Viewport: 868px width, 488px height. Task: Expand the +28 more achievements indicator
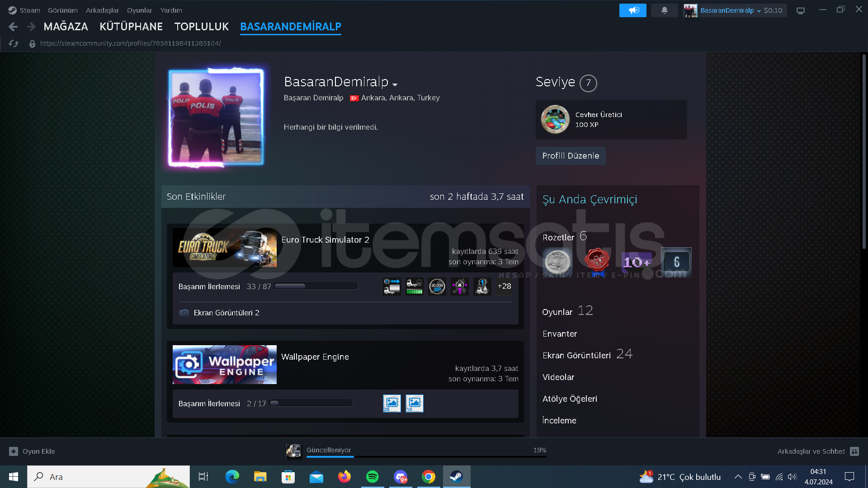[504, 286]
